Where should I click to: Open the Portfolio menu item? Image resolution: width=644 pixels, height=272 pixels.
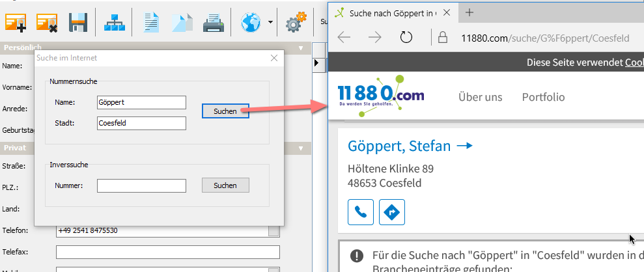(x=543, y=97)
